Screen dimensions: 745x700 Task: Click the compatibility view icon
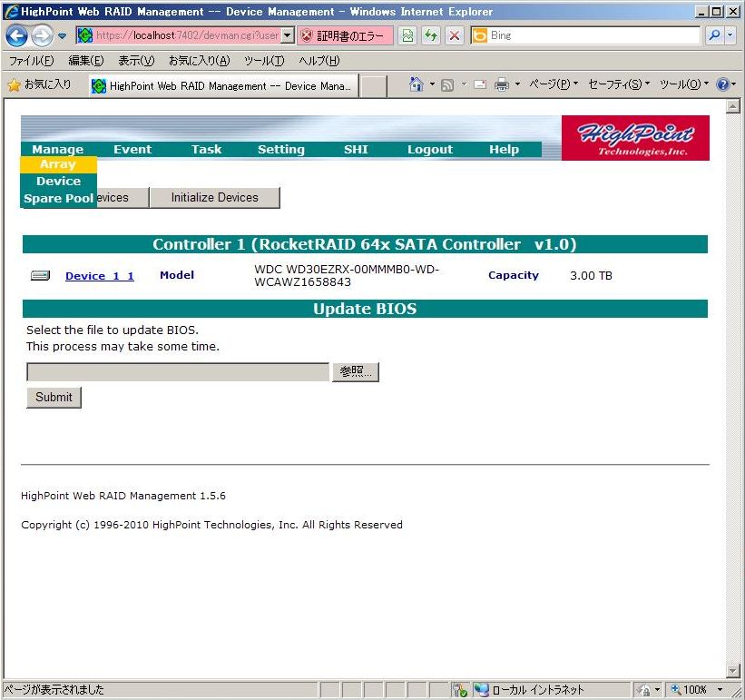(407, 35)
